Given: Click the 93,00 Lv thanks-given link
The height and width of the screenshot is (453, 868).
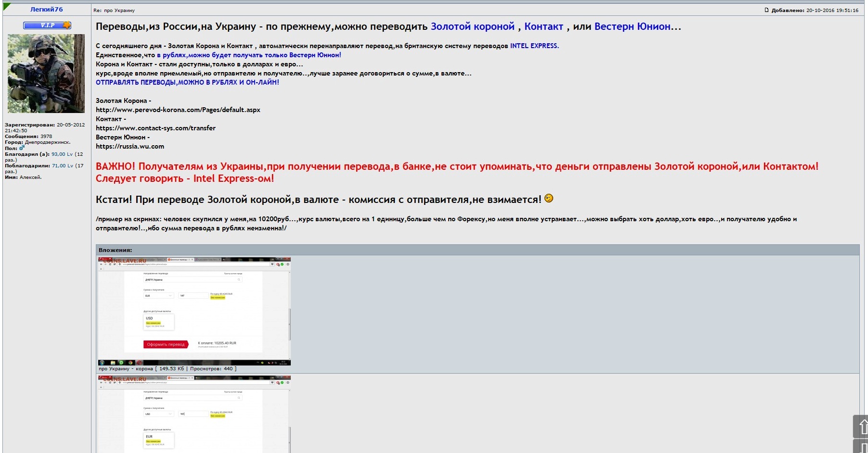Looking at the screenshot, I should click(62, 154).
